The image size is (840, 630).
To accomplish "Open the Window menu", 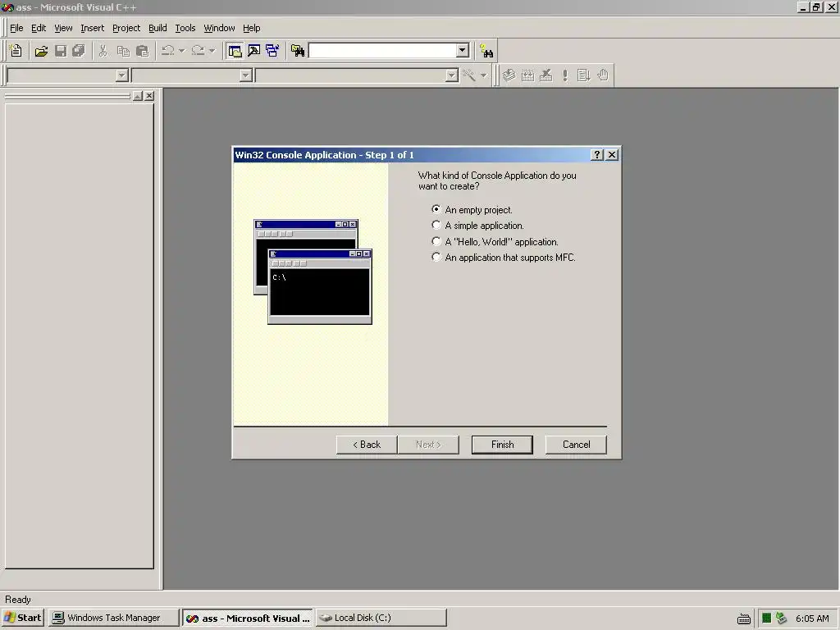I will pyautogui.click(x=219, y=28).
